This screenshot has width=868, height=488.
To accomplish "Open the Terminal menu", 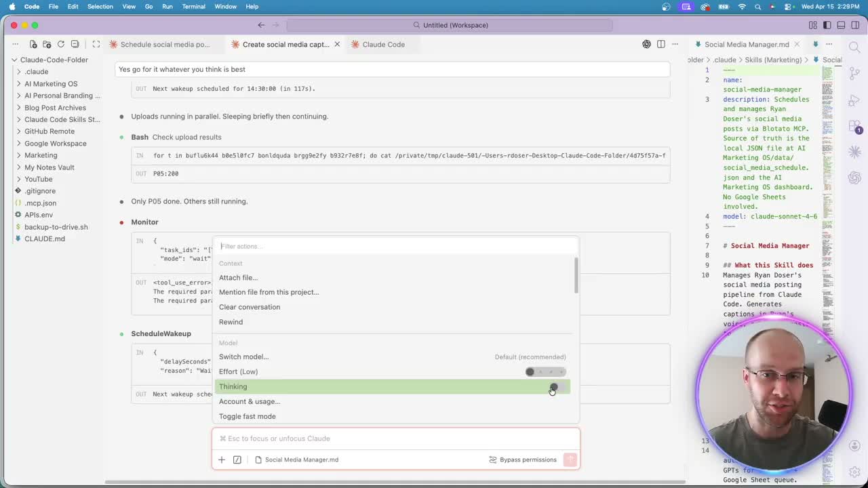I will [x=193, y=6].
